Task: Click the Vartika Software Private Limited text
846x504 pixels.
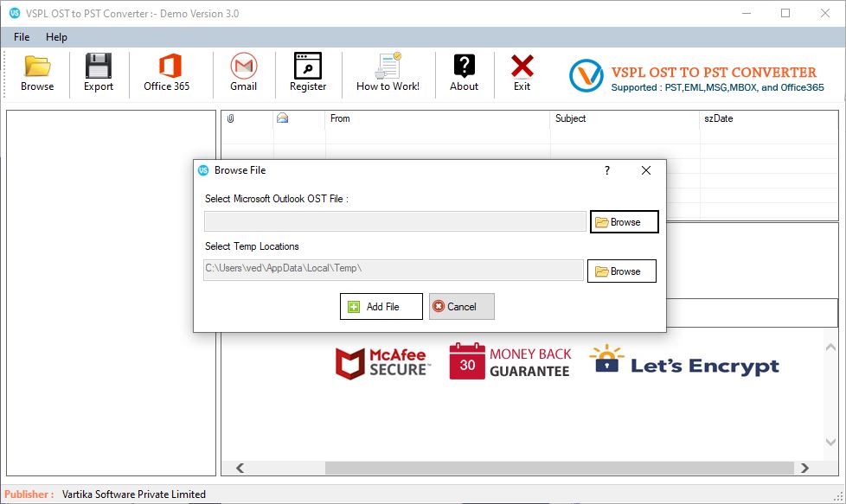Action: (134, 494)
